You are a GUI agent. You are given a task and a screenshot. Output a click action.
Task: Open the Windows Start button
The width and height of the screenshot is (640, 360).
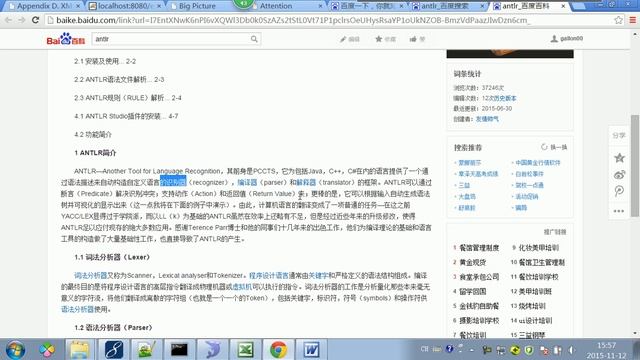[x=15, y=350]
